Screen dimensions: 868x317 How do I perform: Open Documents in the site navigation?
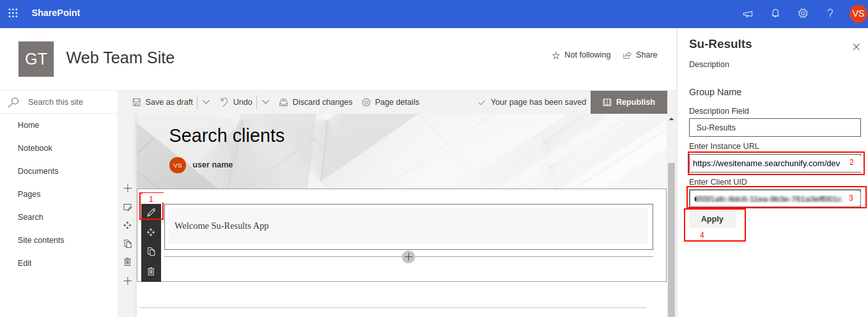[38, 171]
